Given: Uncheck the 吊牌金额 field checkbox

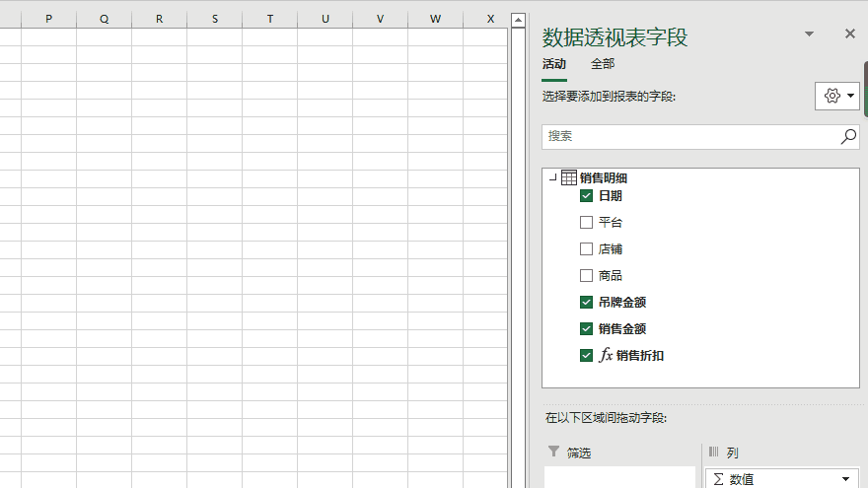Looking at the screenshot, I should (x=586, y=302).
